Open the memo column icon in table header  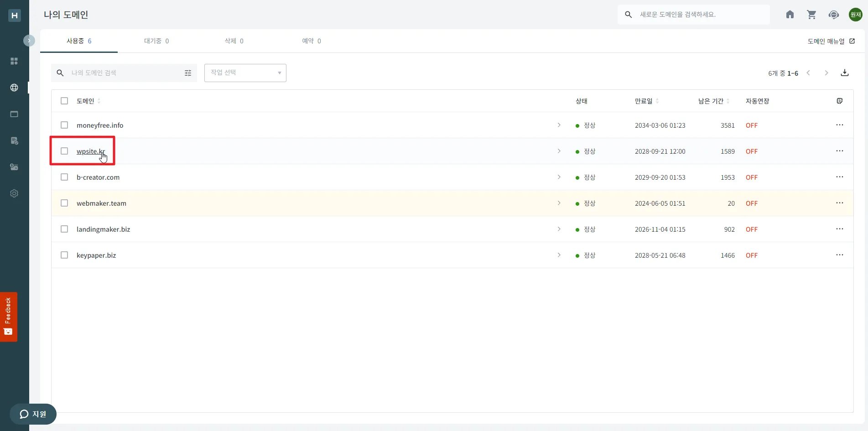[840, 101]
